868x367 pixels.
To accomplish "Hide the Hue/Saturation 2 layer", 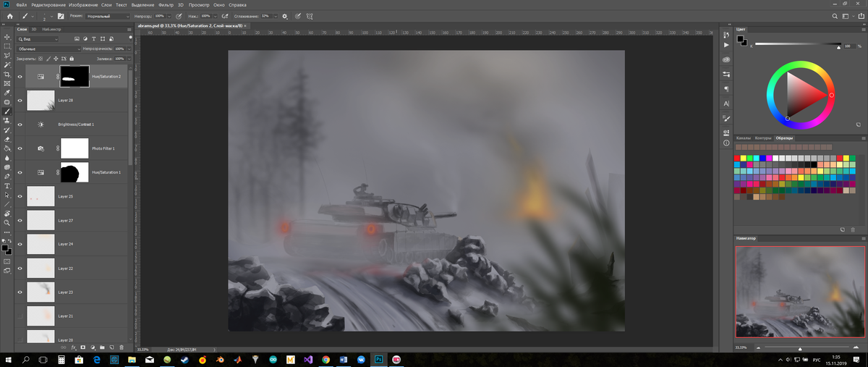I will [20, 76].
